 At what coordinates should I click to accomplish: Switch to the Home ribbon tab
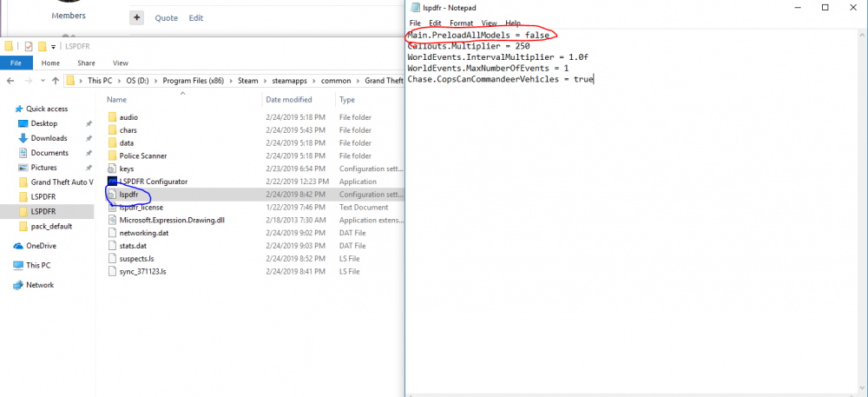click(x=50, y=63)
